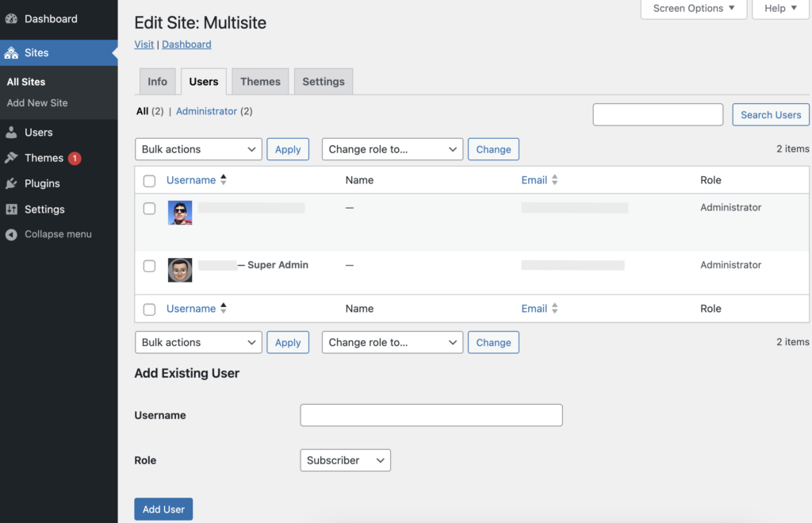Click the Collapse menu arrow icon
Viewport: 812px width, 523px height.
pos(11,234)
